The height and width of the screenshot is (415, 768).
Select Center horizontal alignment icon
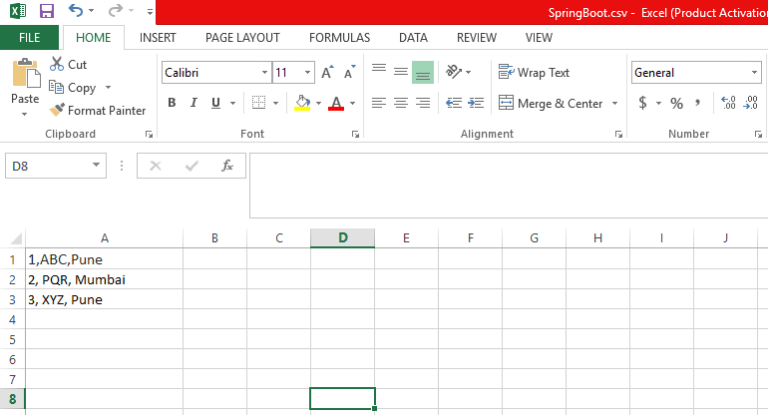[401, 103]
